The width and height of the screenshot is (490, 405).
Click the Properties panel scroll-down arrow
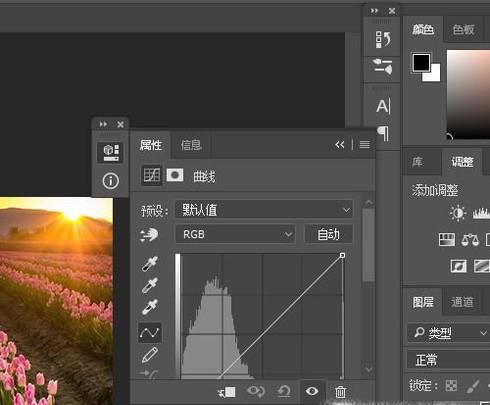pyautogui.click(x=368, y=369)
